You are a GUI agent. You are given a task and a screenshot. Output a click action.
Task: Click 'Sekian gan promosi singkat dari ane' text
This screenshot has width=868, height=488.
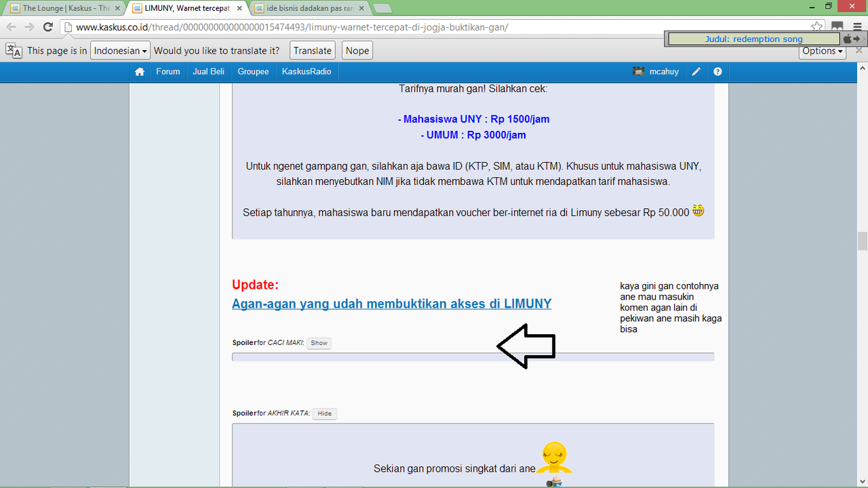click(454, 468)
